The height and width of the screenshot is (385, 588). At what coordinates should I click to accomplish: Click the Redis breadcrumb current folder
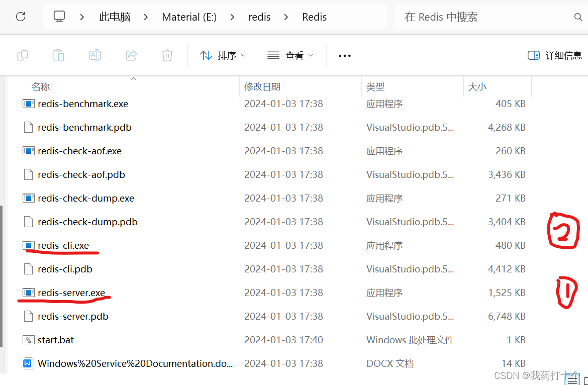pyautogui.click(x=314, y=17)
